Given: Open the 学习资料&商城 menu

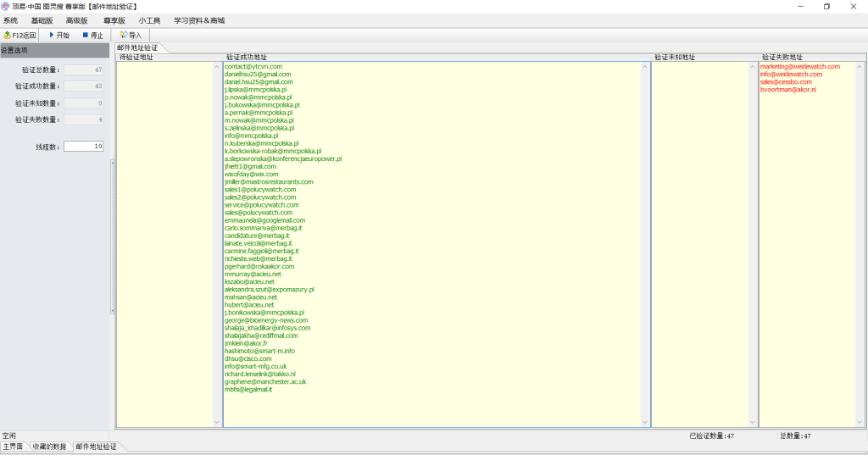Looking at the screenshot, I should (x=199, y=20).
